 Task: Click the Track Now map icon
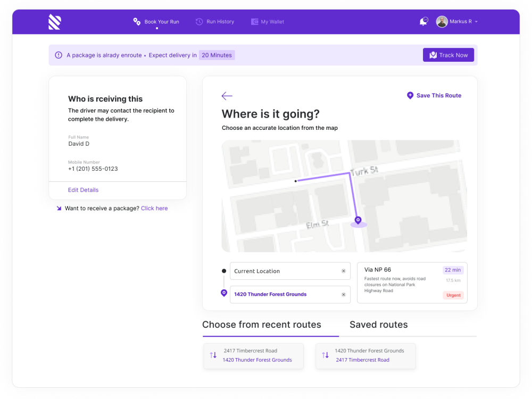click(433, 55)
